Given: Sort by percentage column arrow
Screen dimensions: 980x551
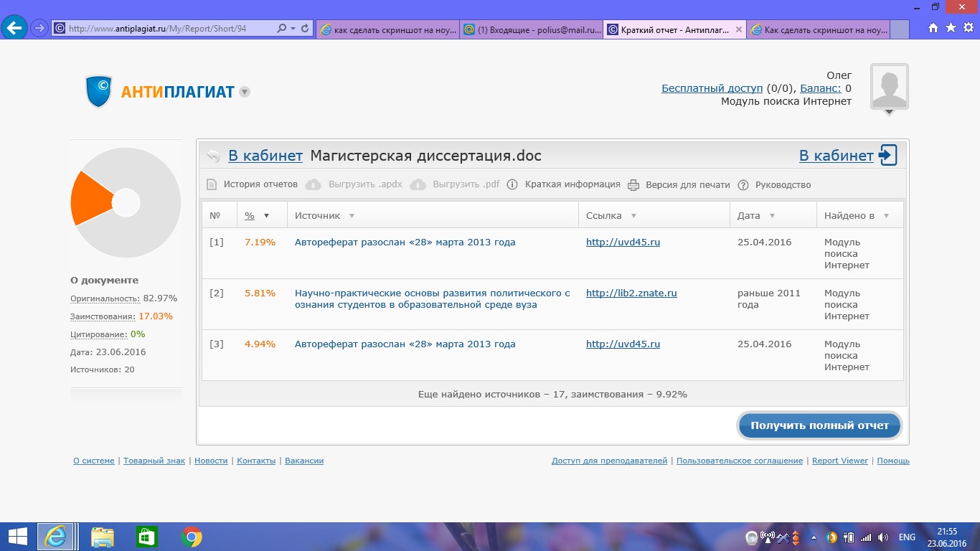Looking at the screenshot, I should [266, 216].
